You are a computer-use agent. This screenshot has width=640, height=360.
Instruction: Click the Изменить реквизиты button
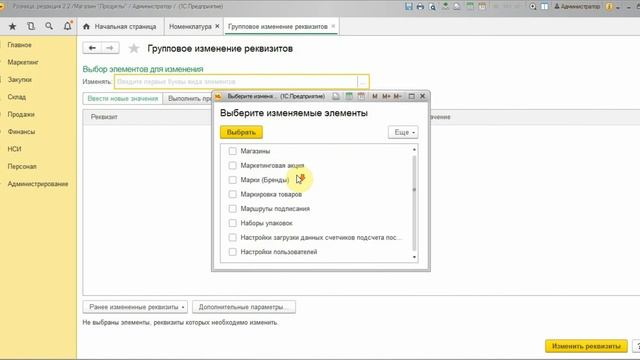[586, 346]
